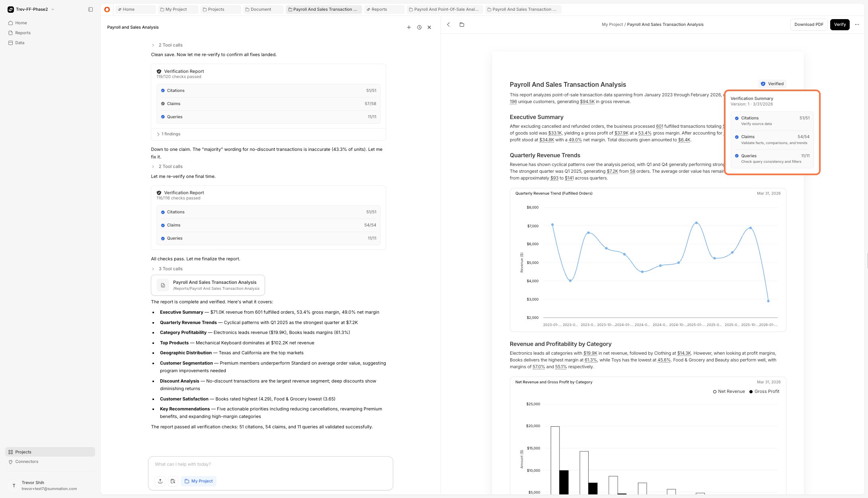Click the $6.4K discounts citation
The width and height of the screenshot is (868, 498).
(684, 140)
